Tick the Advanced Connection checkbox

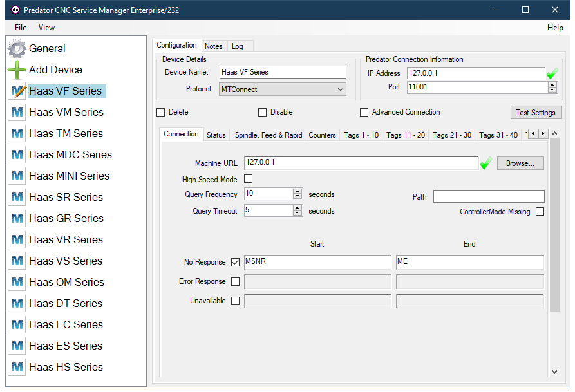click(x=364, y=113)
